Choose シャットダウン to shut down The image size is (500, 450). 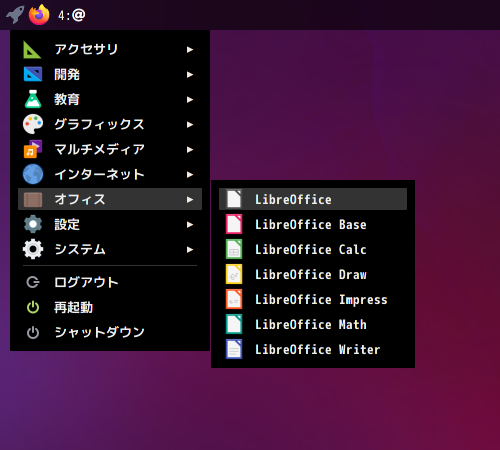[x=110, y=332]
